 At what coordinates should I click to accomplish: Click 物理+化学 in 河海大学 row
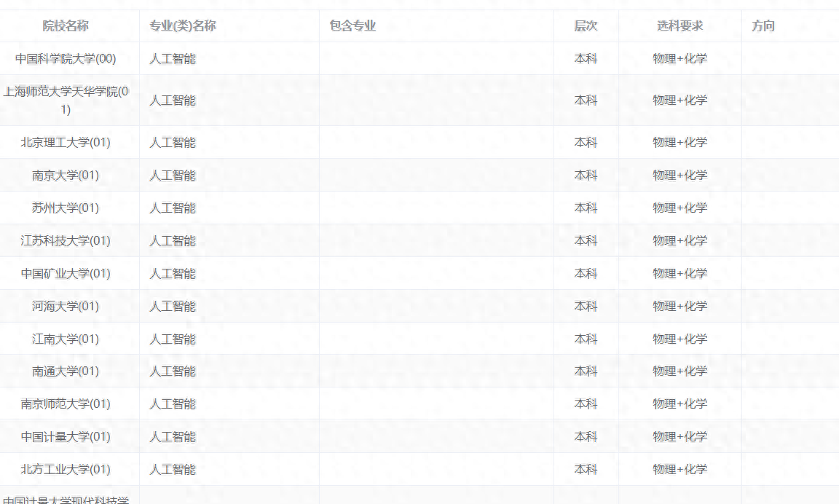point(680,307)
